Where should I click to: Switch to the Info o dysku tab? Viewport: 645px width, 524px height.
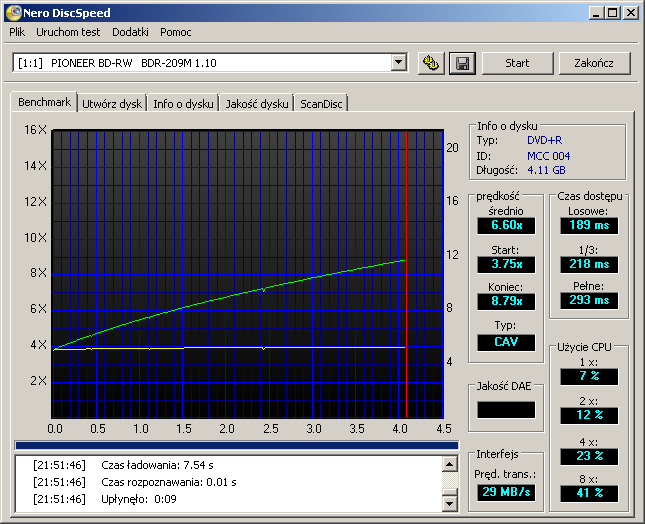pos(183,104)
